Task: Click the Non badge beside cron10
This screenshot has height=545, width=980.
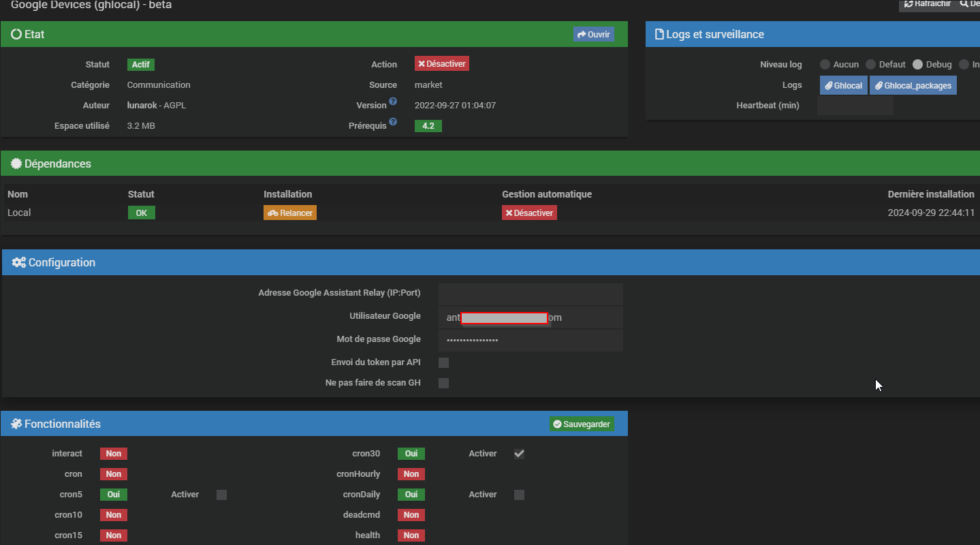Action: coord(114,515)
